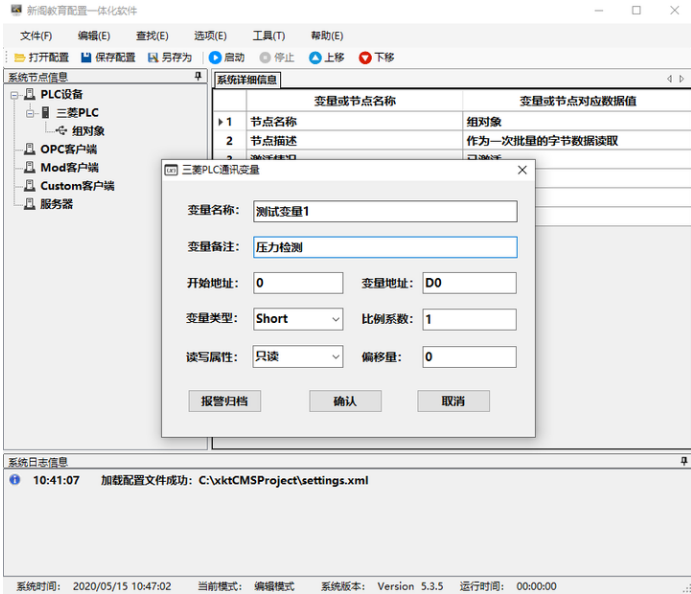Open the 查找(E) menu
691x594 pixels.
pos(152,36)
